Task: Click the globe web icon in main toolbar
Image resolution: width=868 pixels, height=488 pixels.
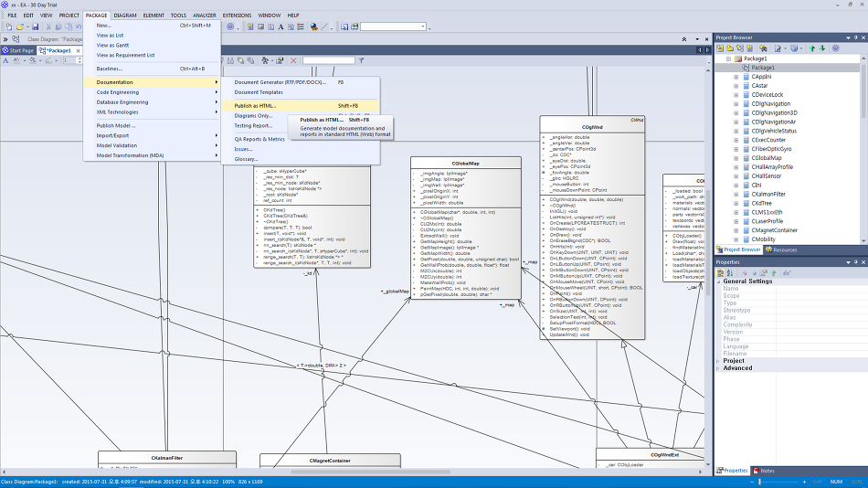Action: (x=314, y=27)
